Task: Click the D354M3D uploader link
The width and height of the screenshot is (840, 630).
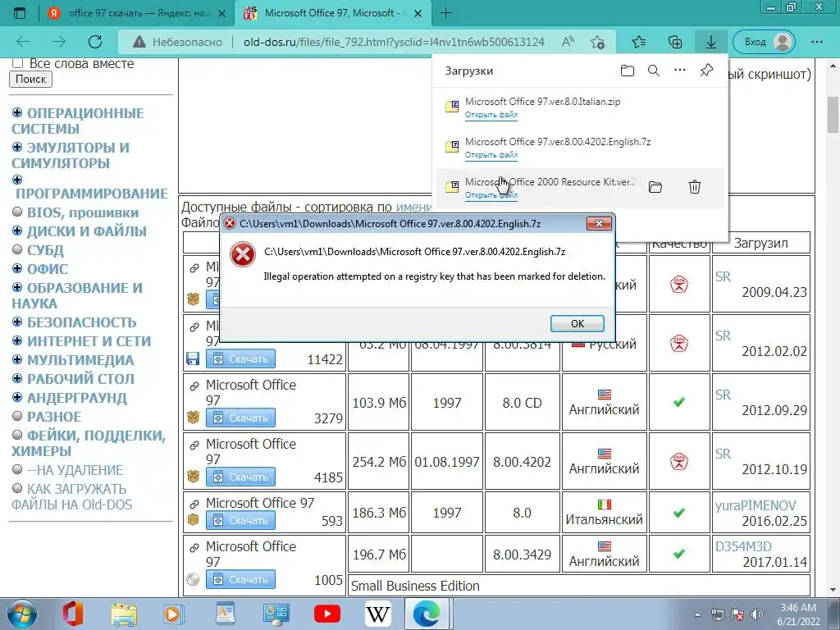Action: click(x=743, y=546)
